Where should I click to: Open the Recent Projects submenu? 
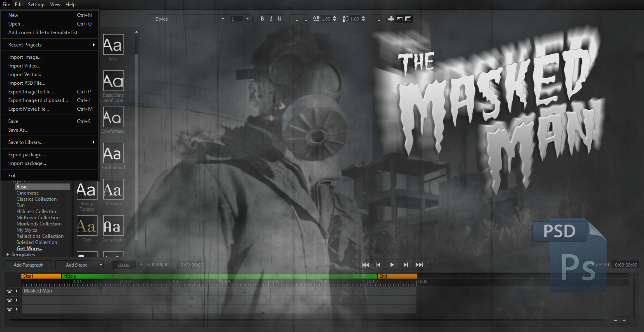click(x=50, y=45)
